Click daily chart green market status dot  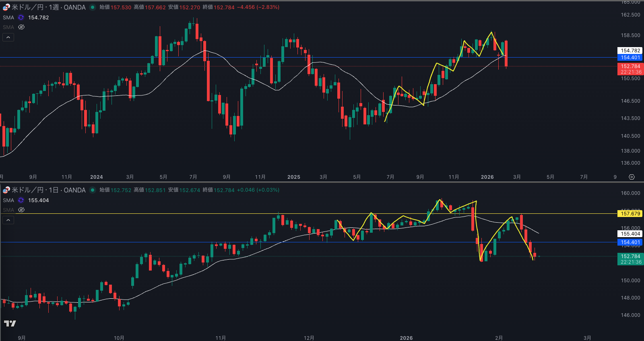pos(93,190)
